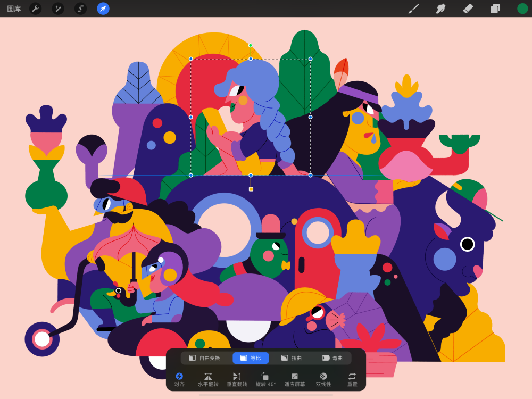
Task: Flip selection with 垂直翻转
Action: point(237,379)
